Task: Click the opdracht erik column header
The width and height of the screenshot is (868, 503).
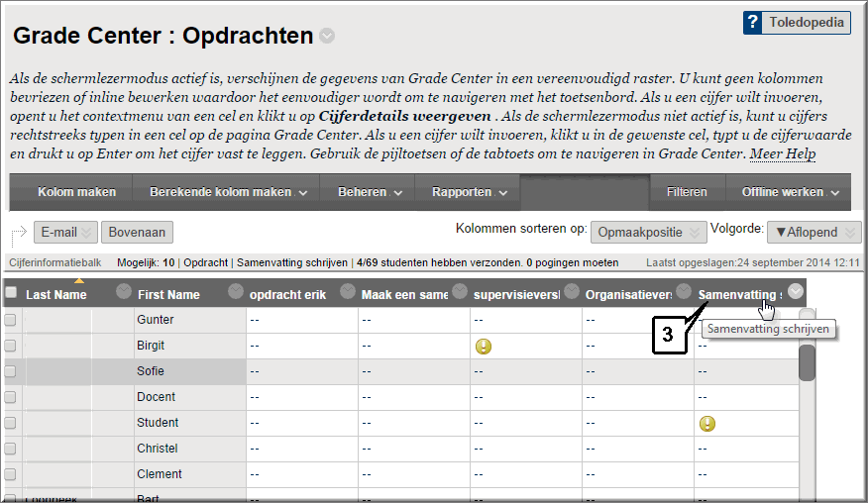Action: 288,295
